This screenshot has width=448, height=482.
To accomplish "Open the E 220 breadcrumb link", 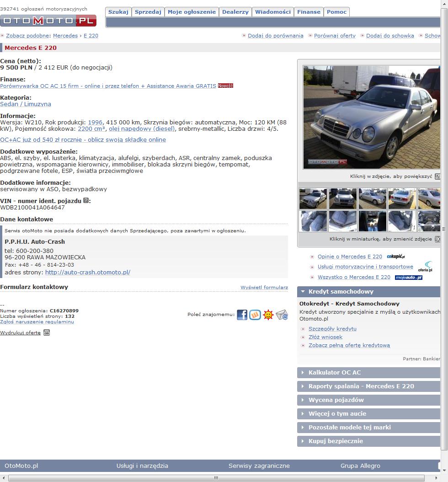I will (91, 36).
